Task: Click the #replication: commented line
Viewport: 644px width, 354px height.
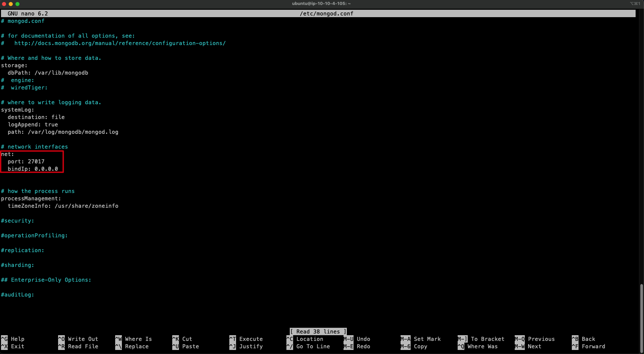Action: 22,250
